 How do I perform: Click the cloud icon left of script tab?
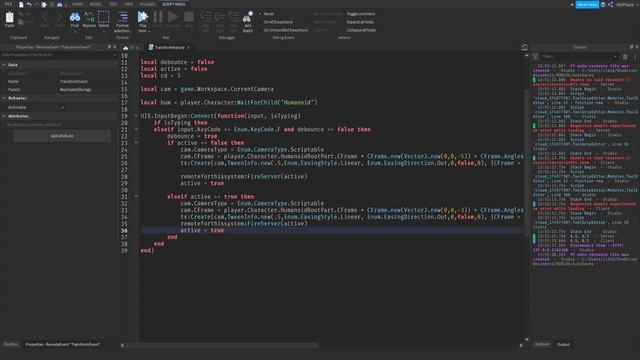[126, 48]
